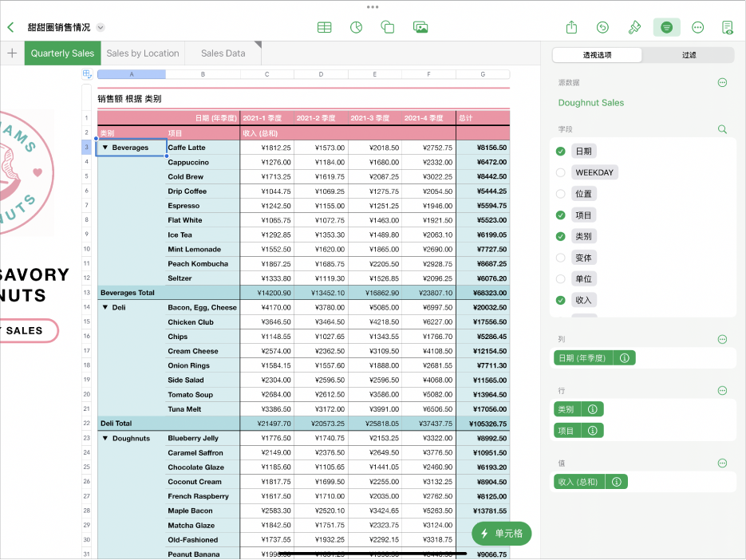Screen dimensions: 746x560
Task: Open the 行 section ellipsis options
Action: coord(722,391)
